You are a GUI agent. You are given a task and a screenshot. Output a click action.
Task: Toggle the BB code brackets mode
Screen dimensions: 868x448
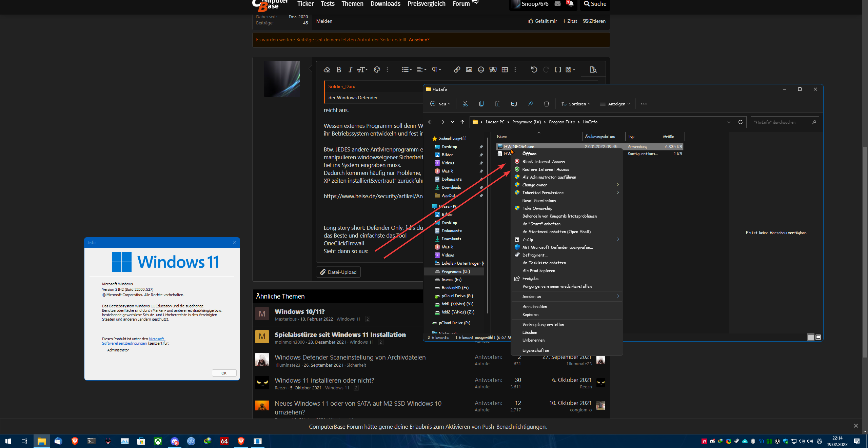pos(558,69)
